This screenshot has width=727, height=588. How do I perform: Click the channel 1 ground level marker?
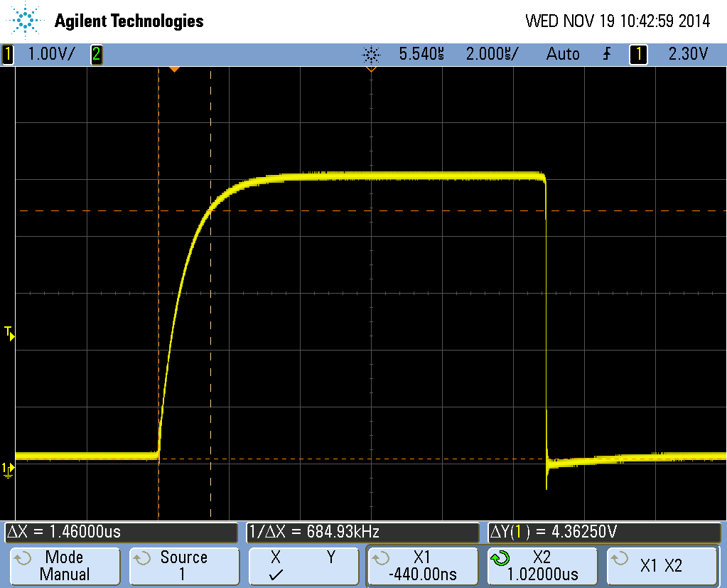click(8, 469)
